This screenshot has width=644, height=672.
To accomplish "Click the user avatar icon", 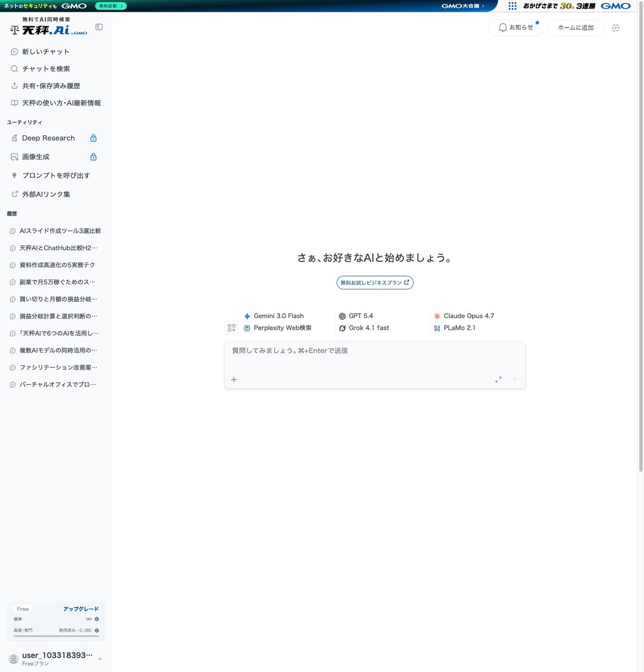I will [13, 659].
